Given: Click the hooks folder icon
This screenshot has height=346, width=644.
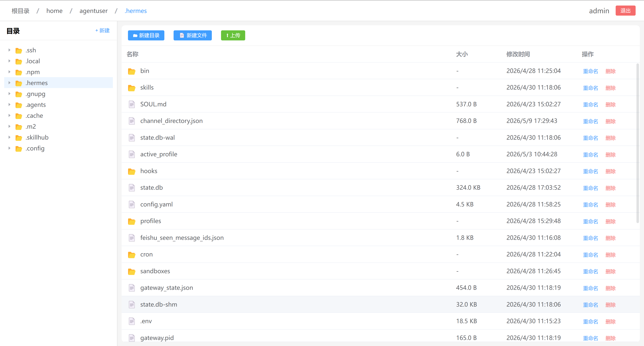Looking at the screenshot, I should [x=131, y=172].
